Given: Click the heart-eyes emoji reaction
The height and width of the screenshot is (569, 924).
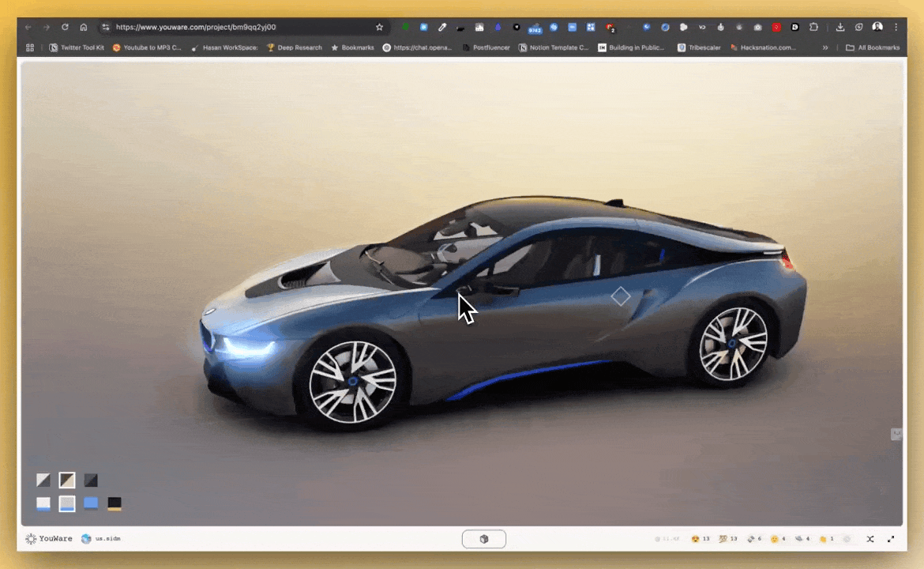Looking at the screenshot, I should 700,539.
